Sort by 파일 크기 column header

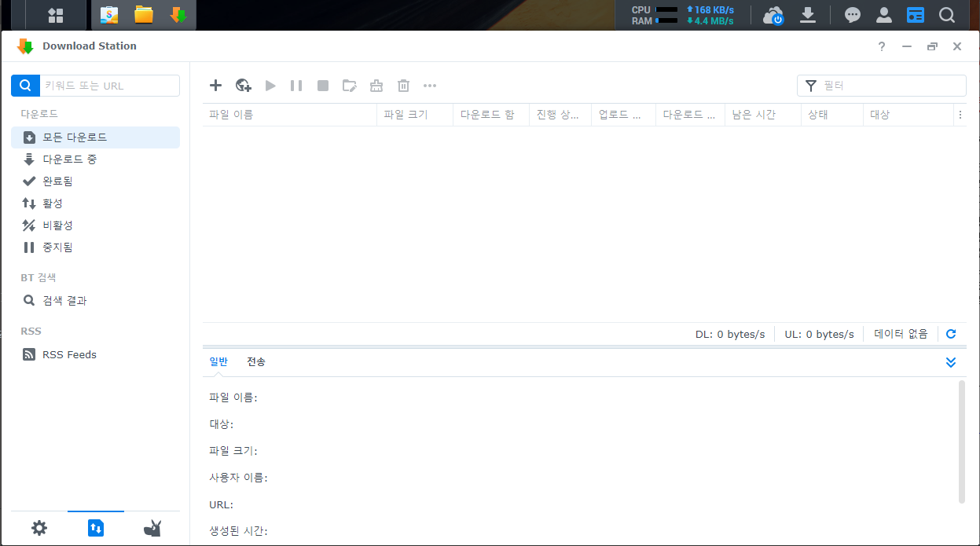click(415, 115)
